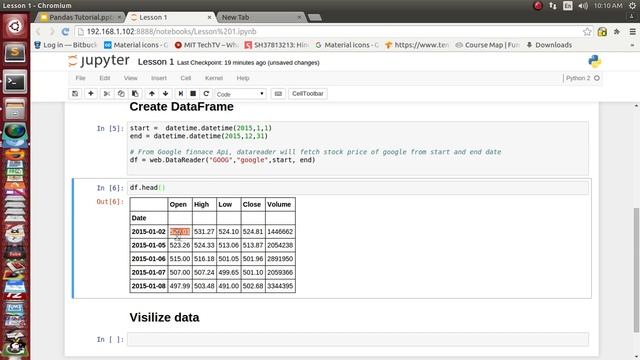Click the High value 531.27
640x360 pixels.
tap(204, 231)
